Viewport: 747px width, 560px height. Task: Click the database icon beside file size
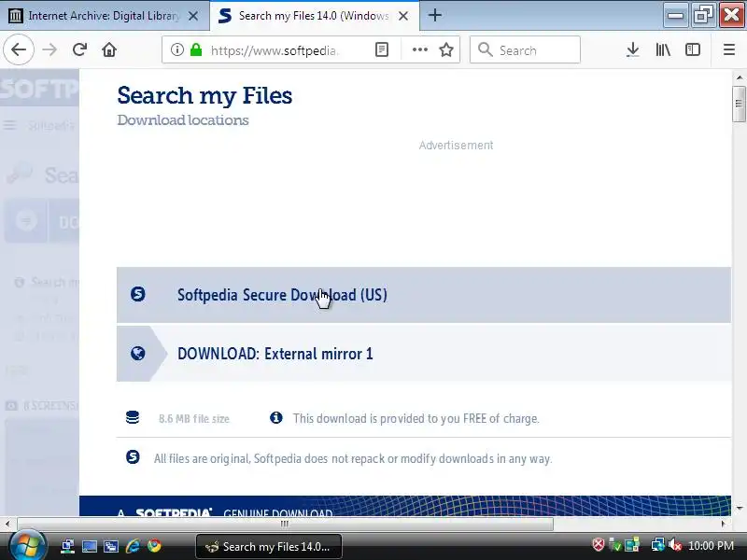click(x=133, y=417)
